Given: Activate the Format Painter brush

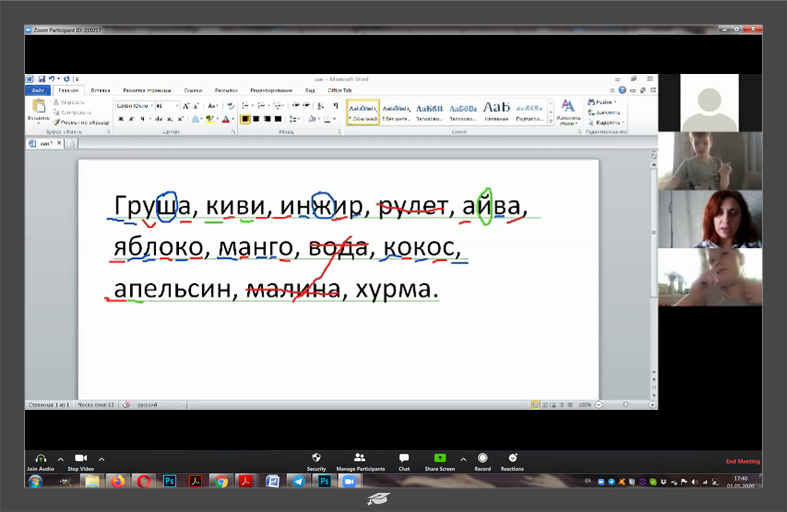Looking at the screenshot, I should point(57,122).
